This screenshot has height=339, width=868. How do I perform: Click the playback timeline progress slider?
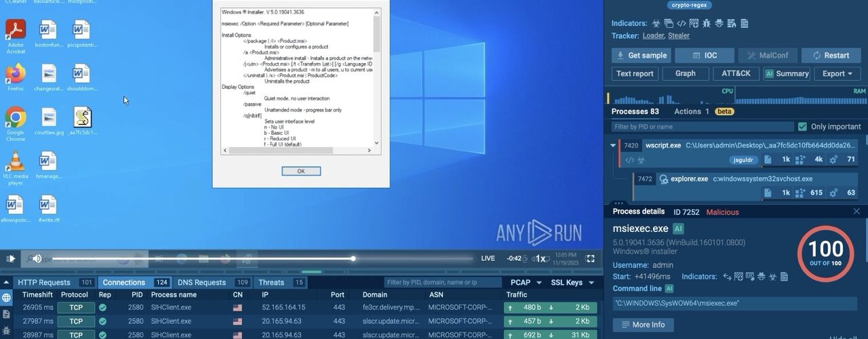pyautogui.click(x=353, y=258)
